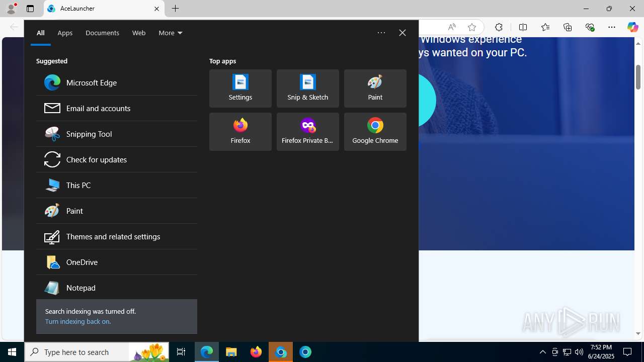Open File Explorer from taskbar
The height and width of the screenshot is (362, 644).
click(231, 352)
